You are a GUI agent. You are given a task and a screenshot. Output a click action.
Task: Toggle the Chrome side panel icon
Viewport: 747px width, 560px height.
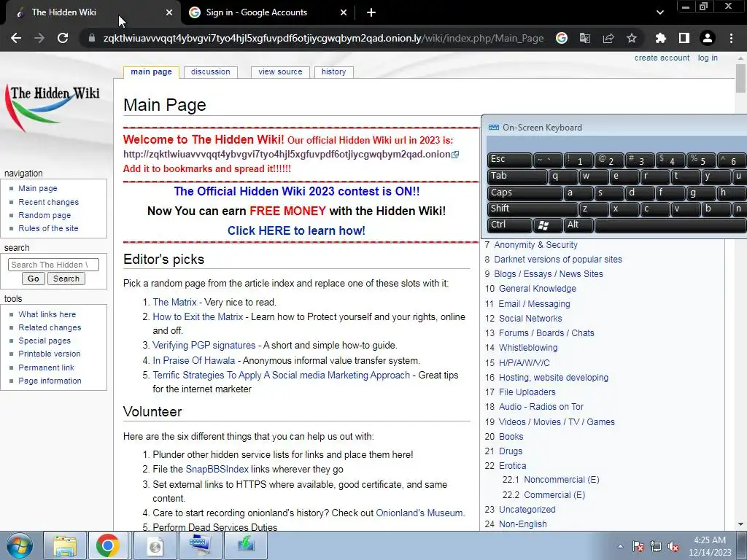(x=684, y=38)
